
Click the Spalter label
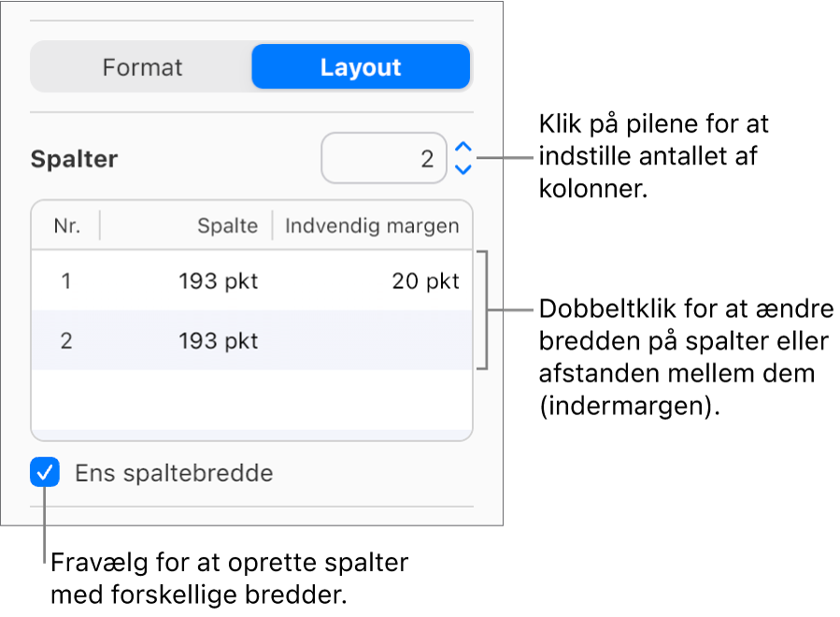74,158
